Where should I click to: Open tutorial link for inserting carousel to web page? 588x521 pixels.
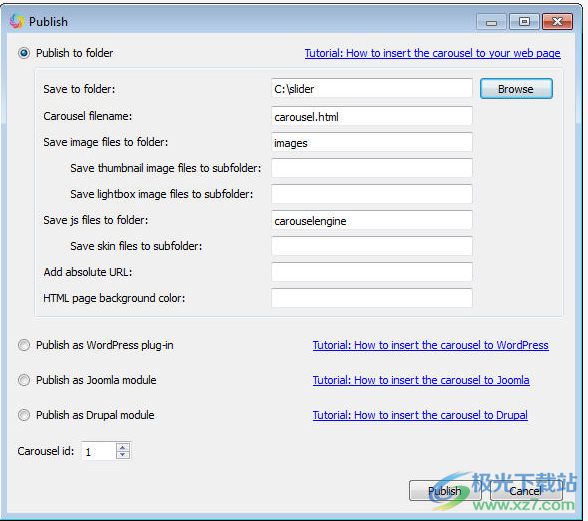click(432, 53)
